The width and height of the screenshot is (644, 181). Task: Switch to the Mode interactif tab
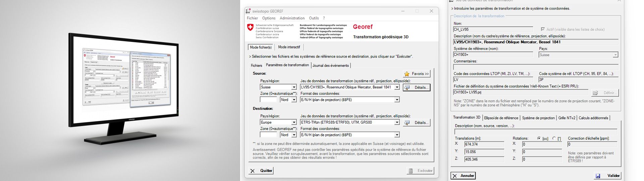[x=289, y=47]
